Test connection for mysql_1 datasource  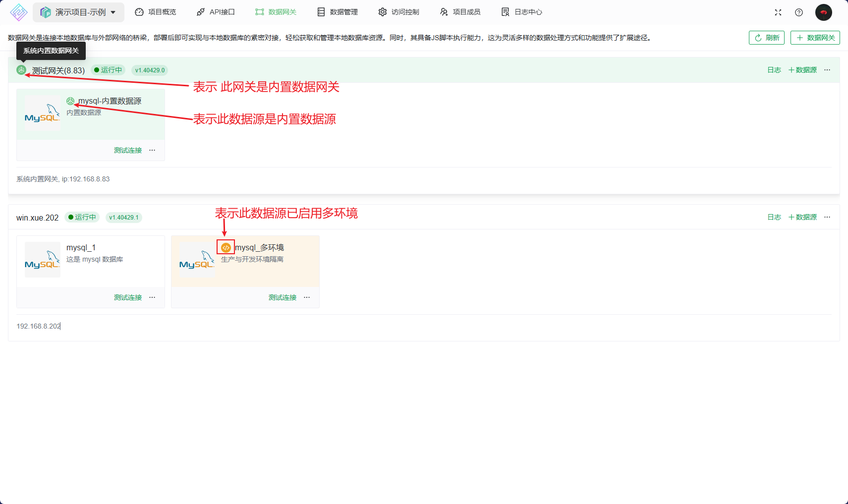[x=128, y=297]
